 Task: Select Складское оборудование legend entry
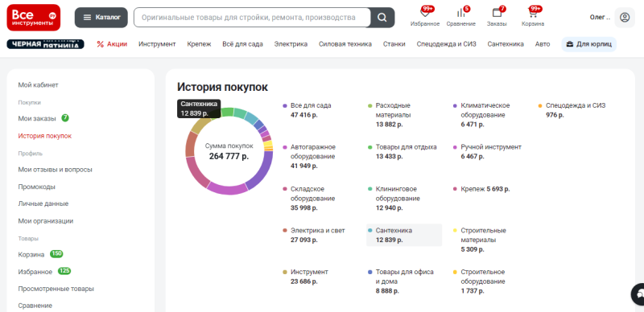[309, 199]
